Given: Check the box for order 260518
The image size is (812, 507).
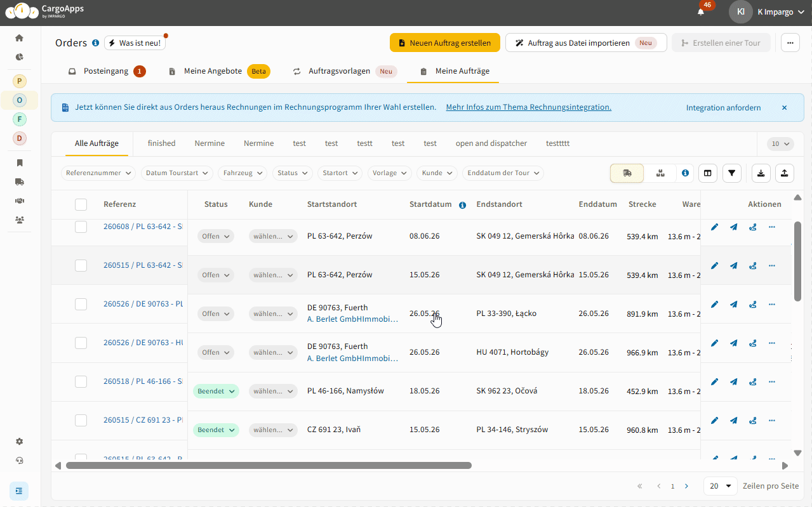Looking at the screenshot, I should tap(81, 382).
